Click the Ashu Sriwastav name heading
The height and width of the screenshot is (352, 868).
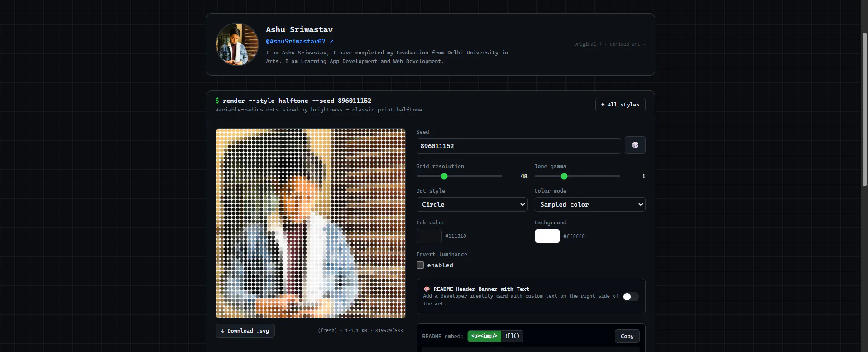[299, 29]
